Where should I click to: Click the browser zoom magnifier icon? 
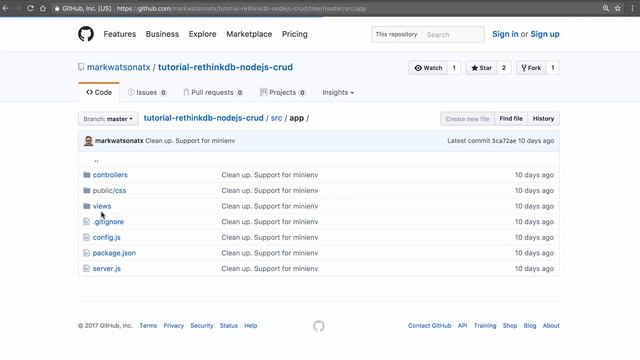pos(606,8)
